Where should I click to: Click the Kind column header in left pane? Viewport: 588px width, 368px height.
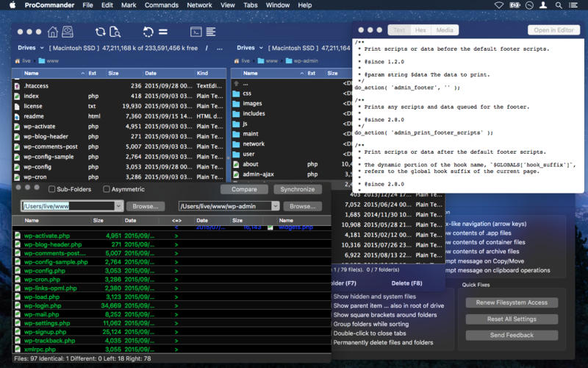(203, 73)
